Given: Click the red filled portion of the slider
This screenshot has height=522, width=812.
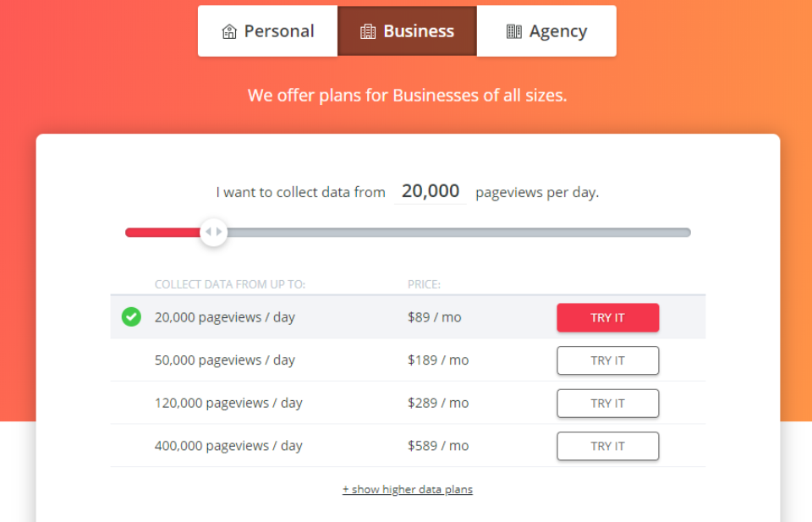Looking at the screenshot, I should (x=162, y=233).
